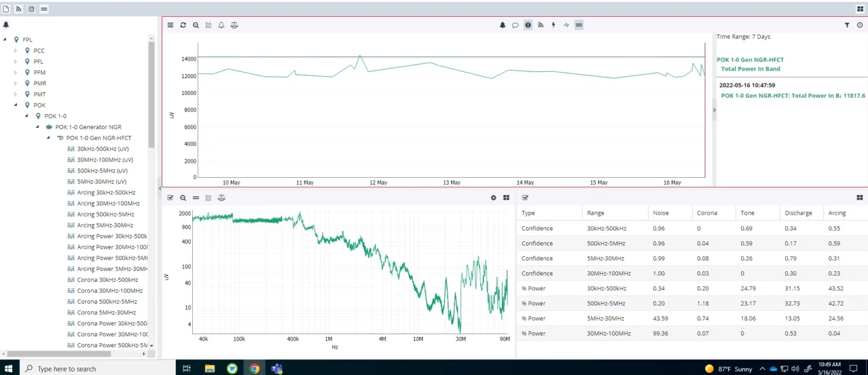Screen dimensions: 868x375
Task: Click the refresh icon in trend chart toolbar
Action: (x=183, y=25)
